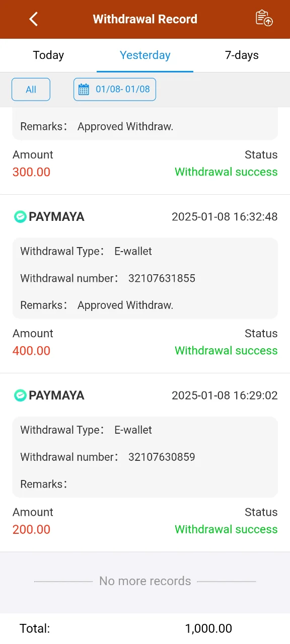The image size is (290, 644).
Task: Switch to the Today tab
Action: [x=48, y=55]
